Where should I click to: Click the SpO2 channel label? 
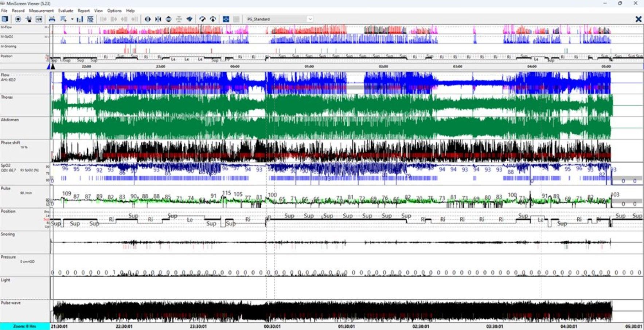pos(6,165)
